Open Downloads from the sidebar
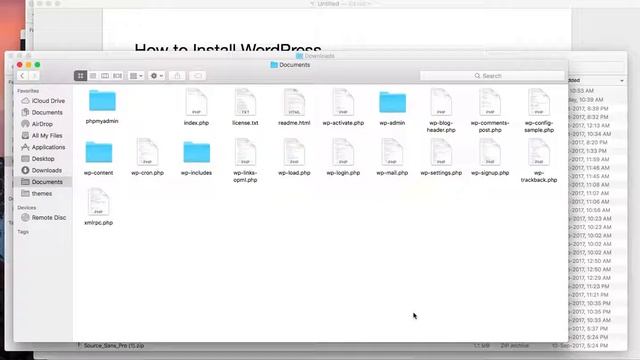This screenshot has height=360, width=640. click(43, 170)
